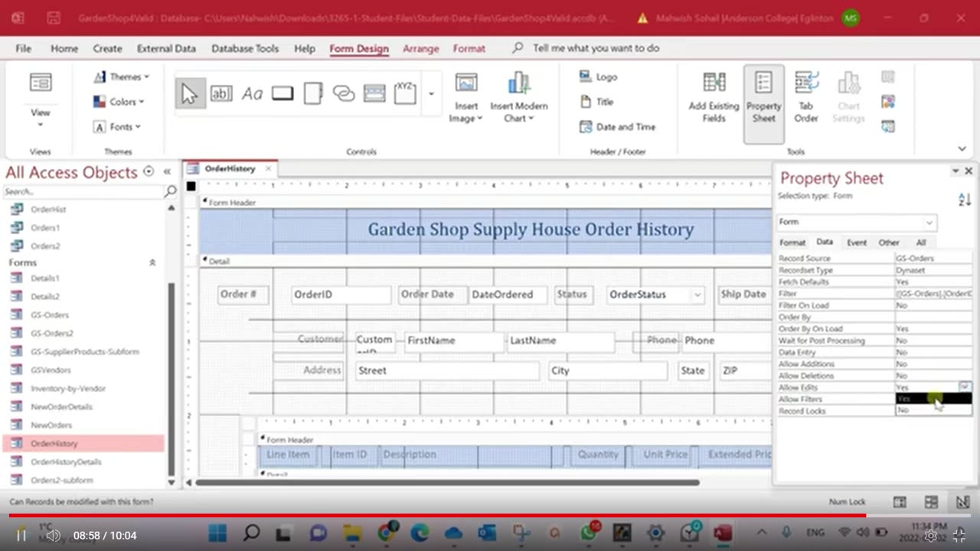Switch to Design View from status bar
Viewport: 980px width, 551px height.
point(962,502)
